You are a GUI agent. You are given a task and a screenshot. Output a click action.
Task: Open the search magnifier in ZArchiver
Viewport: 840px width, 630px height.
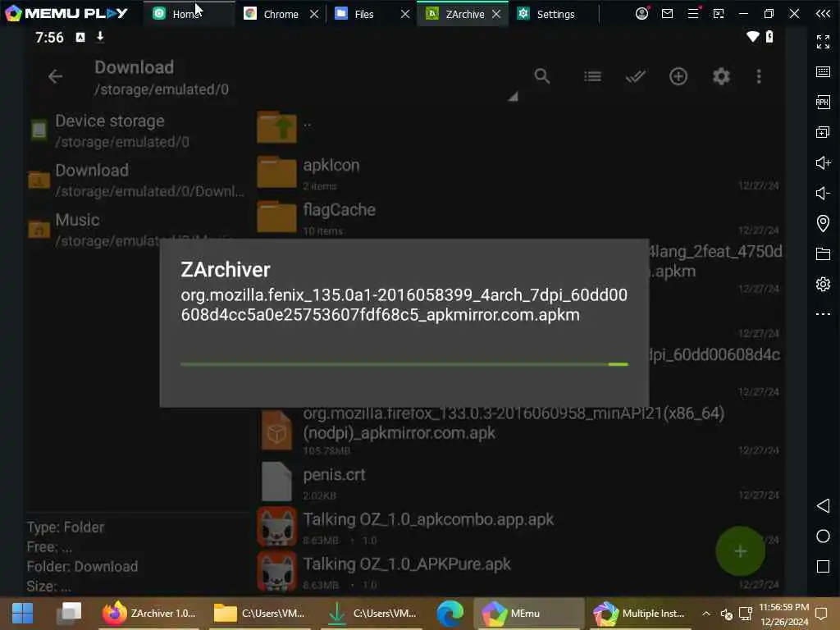(x=541, y=76)
